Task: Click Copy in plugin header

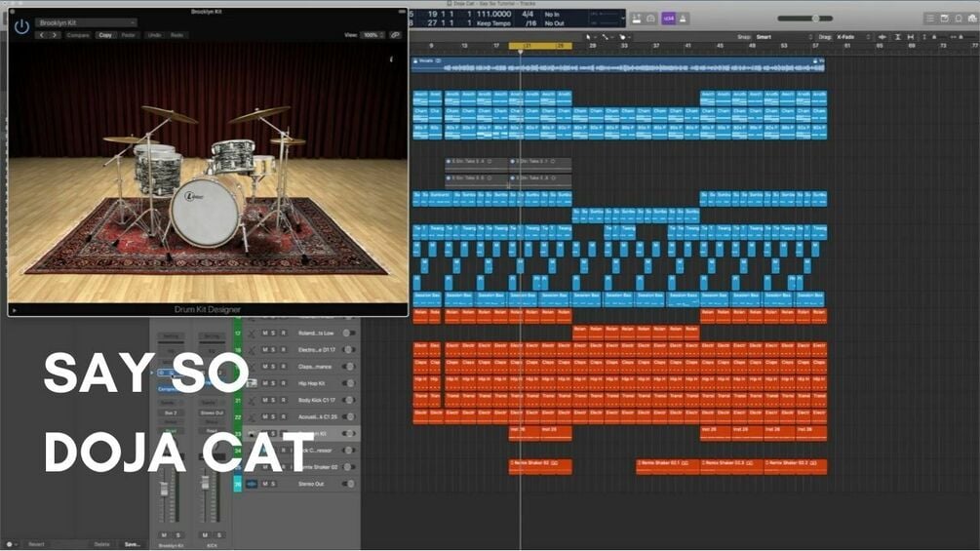Action: [105, 36]
